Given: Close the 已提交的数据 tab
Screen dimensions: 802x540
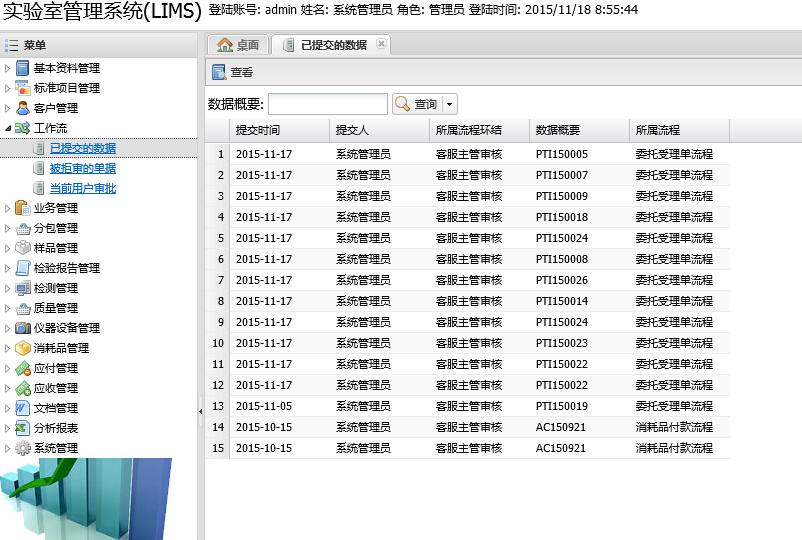Looking at the screenshot, I should [x=381, y=45].
